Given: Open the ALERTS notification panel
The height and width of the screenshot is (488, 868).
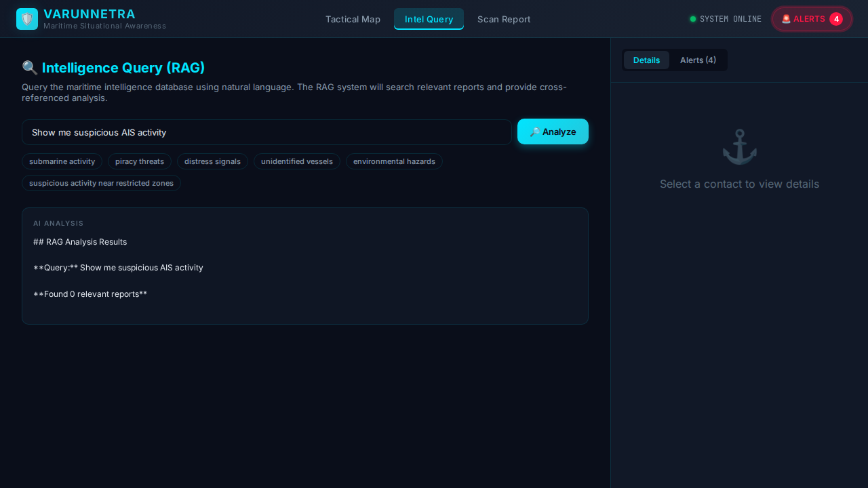Looking at the screenshot, I should [x=812, y=19].
